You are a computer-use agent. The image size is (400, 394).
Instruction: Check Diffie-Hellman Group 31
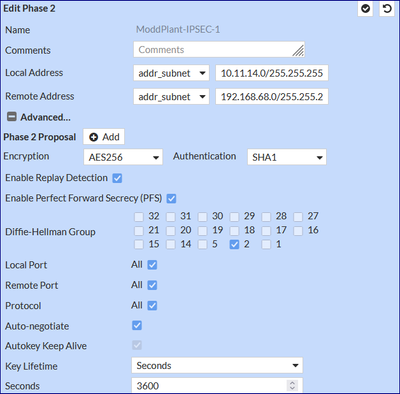(171, 217)
